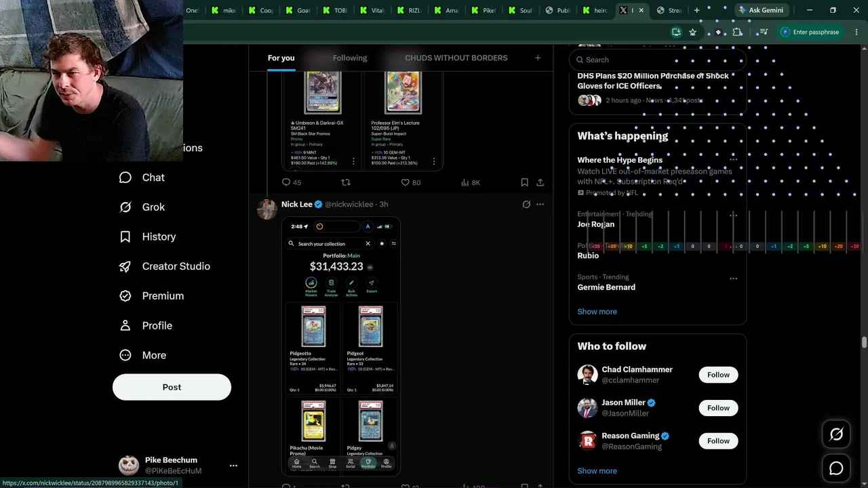Open options for Joe Rogan trend
Viewport: 868px width, 488px height.
click(x=733, y=215)
